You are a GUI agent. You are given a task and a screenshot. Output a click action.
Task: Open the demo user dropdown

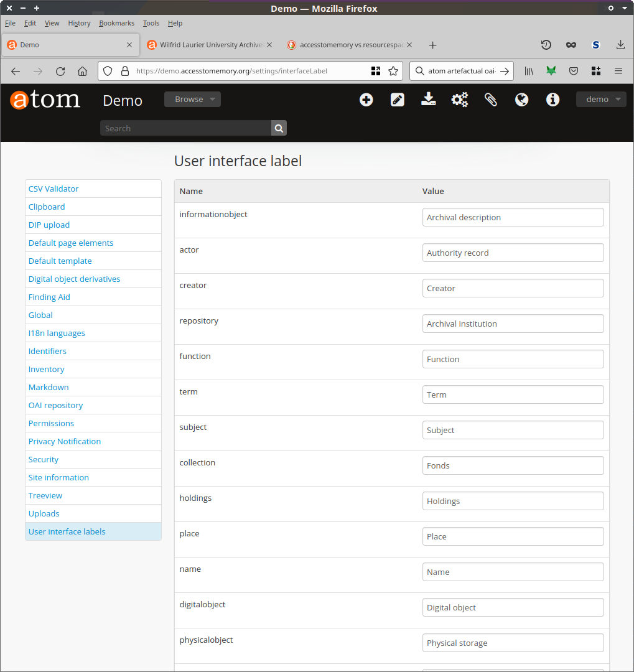pos(601,100)
